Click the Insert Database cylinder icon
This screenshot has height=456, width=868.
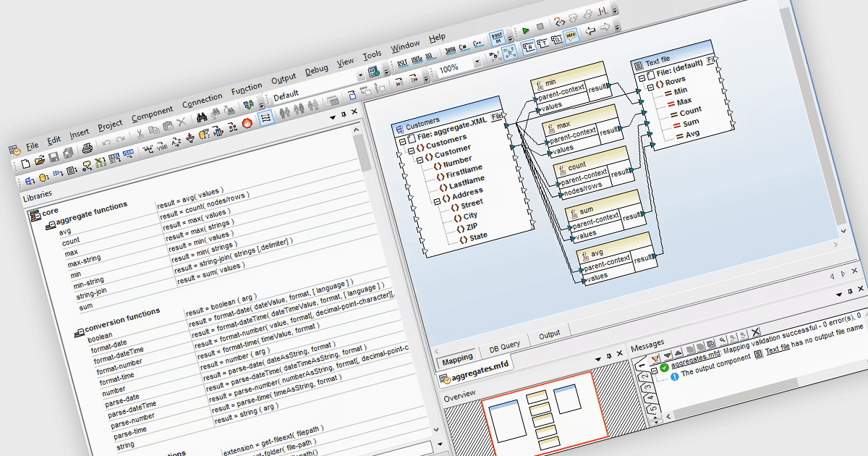(x=43, y=177)
